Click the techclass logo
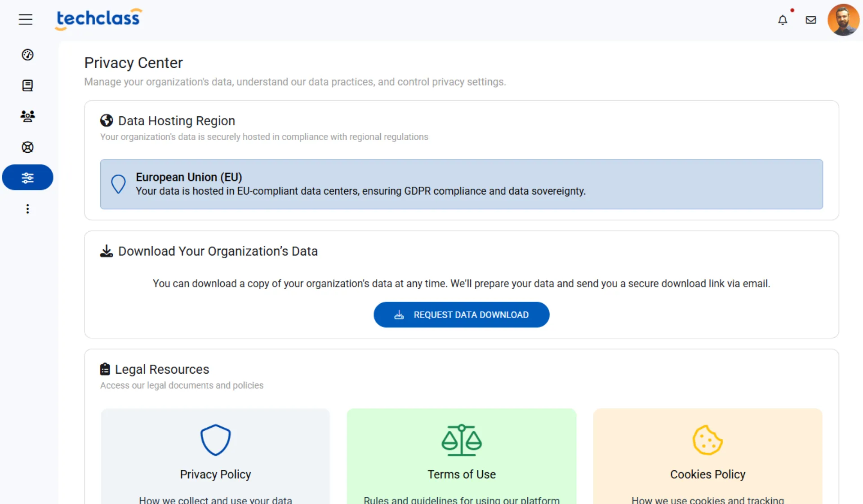 point(98,19)
